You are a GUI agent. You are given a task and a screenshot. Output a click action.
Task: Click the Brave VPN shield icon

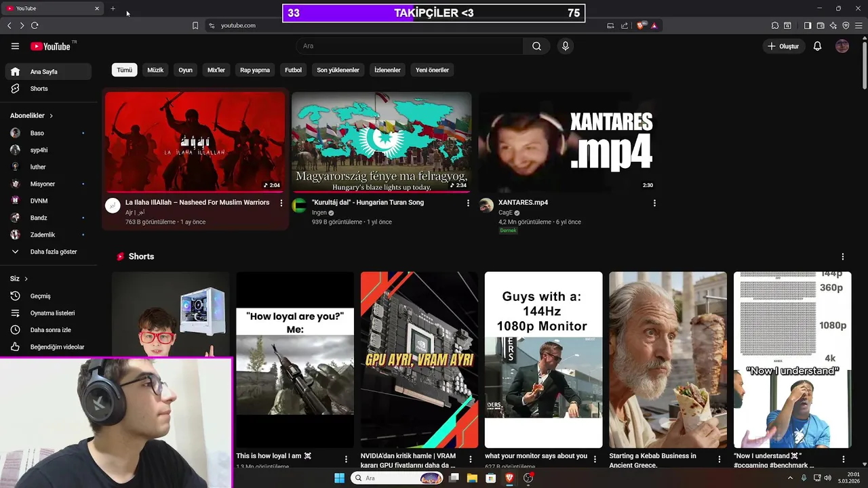point(846,26)
